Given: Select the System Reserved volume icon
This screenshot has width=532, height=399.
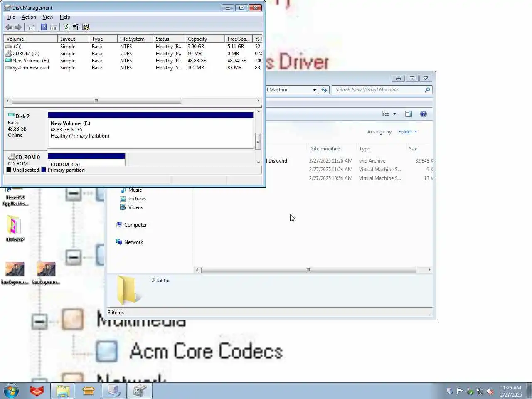Looking at the screenshot, I should tap(8, 68).
